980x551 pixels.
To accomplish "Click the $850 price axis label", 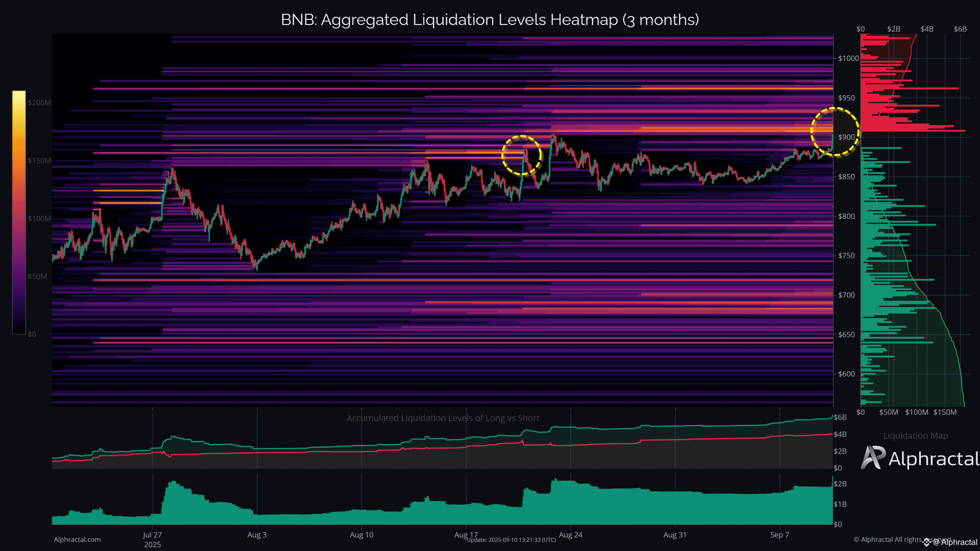I will pos(847,177).
